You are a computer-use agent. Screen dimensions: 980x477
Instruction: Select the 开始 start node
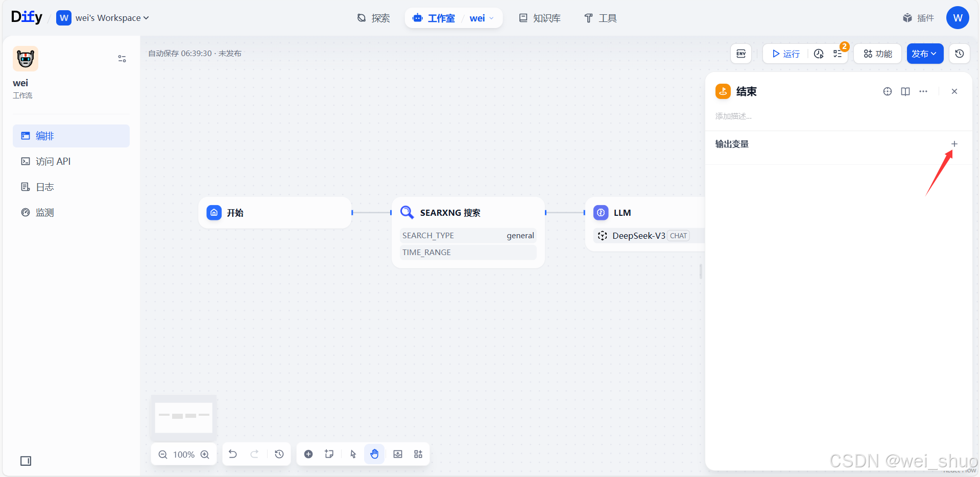[275, 213]
